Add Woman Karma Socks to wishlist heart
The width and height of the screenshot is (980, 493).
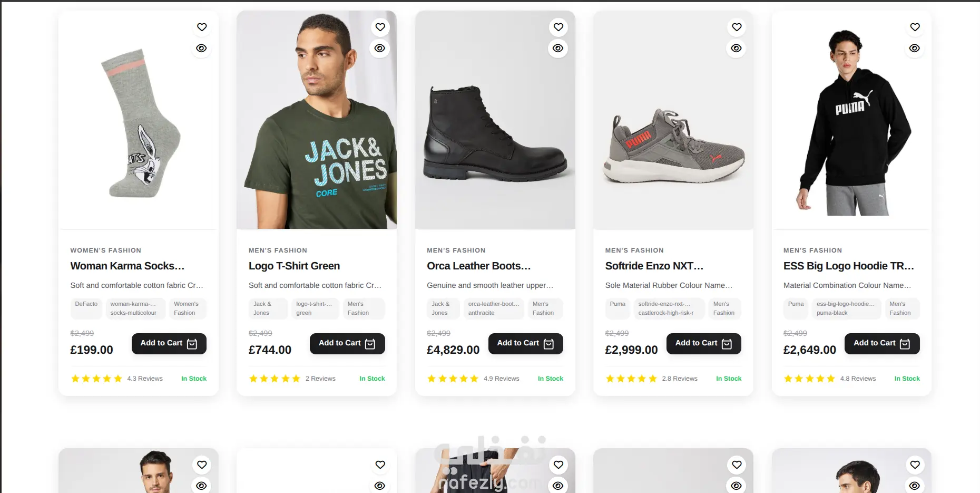pos(202,27)
